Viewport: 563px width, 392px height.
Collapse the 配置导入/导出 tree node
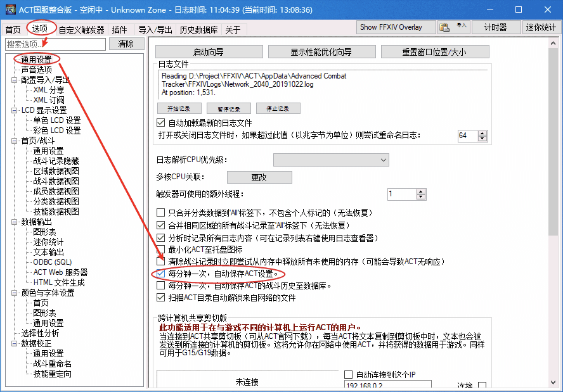15,80
